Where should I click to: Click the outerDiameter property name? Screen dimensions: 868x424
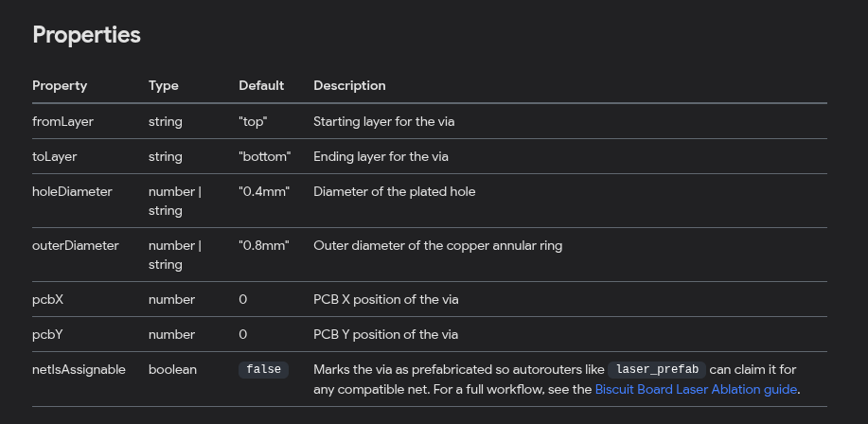coord(76,245)
